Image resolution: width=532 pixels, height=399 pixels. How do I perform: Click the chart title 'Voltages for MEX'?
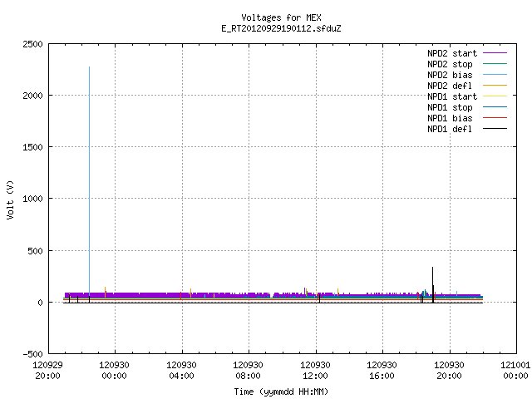pyautogui.click(x=281, y=17)
